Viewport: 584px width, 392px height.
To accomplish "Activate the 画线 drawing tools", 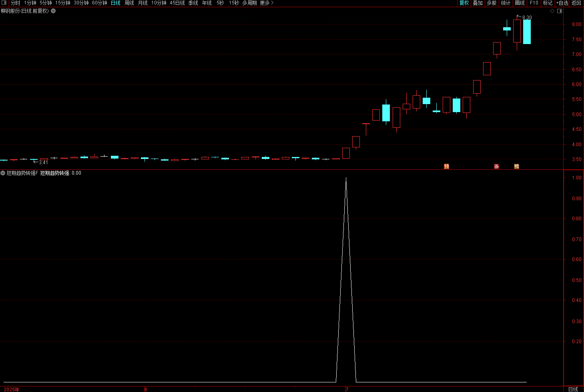I will [520, 3].
